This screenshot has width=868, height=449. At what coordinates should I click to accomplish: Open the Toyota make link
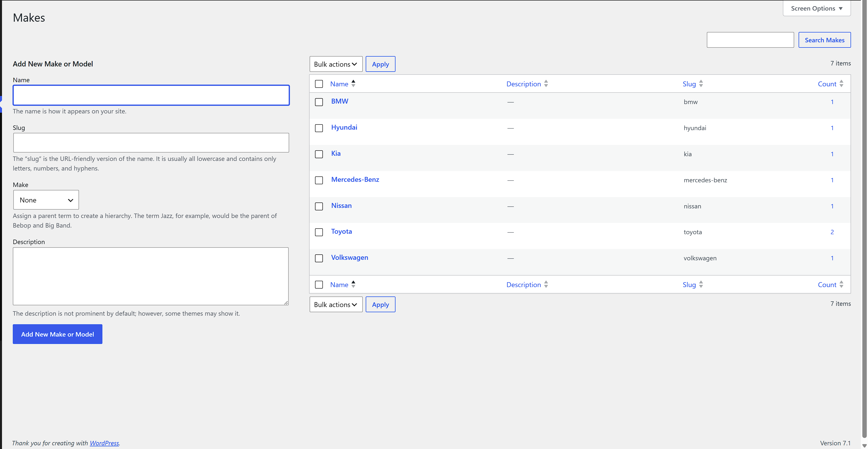(341, 232)
